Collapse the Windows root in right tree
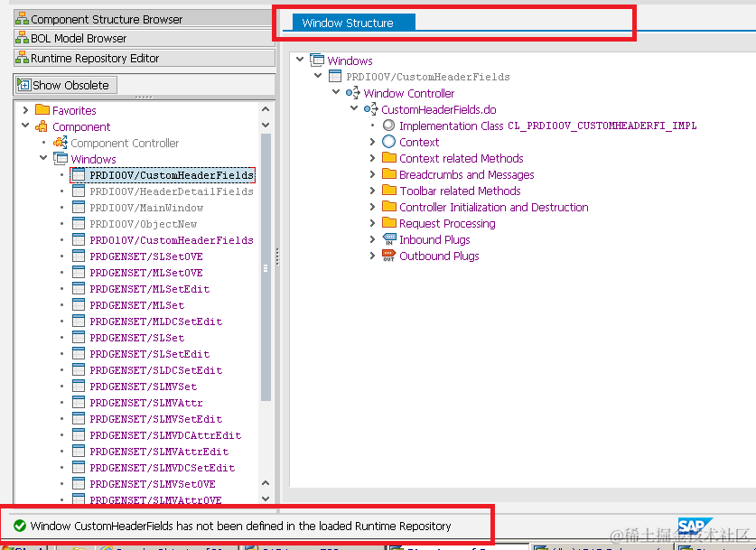Image resolution: width=756 pixels, height=550 pixels. point(300,60)
